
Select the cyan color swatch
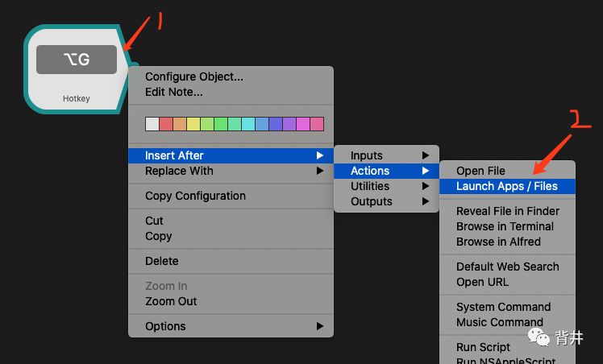coord(248,124)
